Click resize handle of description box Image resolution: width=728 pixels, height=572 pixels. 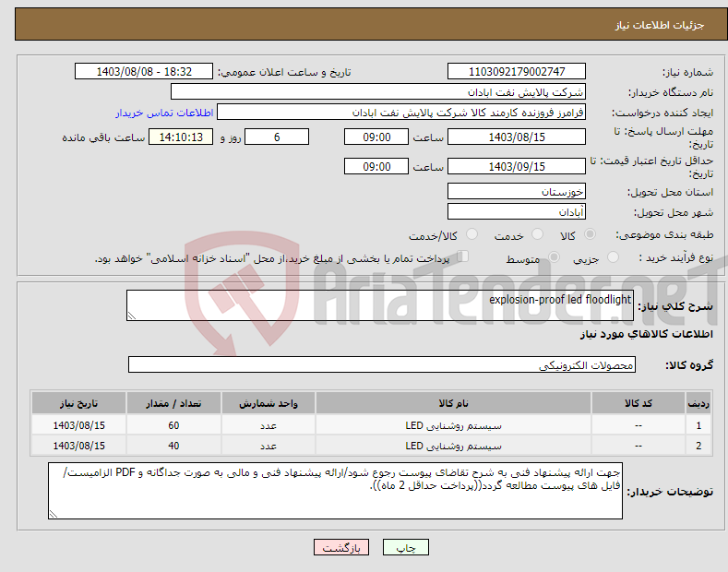pos(132,316)
